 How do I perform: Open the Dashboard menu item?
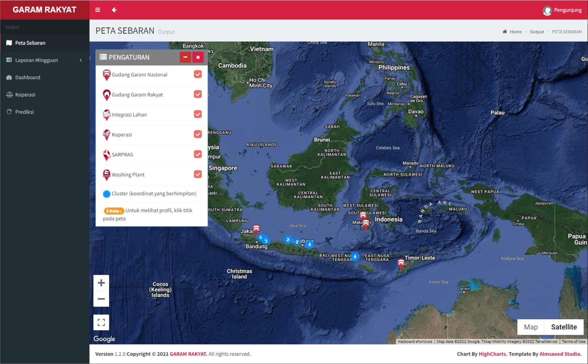point(27,78)
